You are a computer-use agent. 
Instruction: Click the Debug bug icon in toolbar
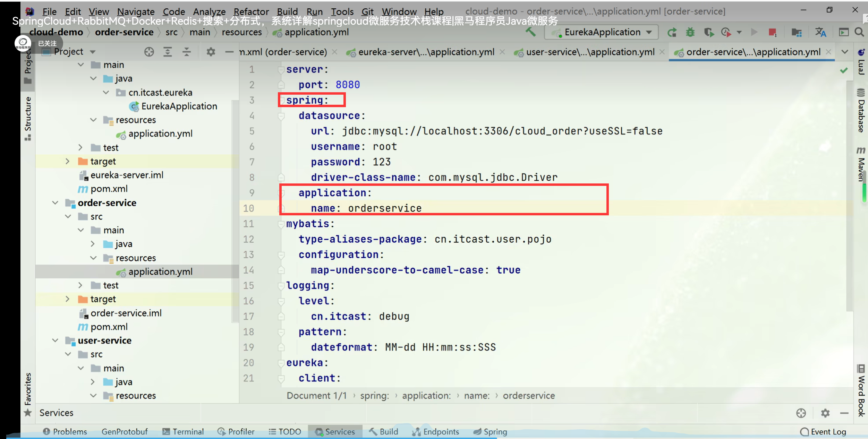(x=690, y=32)
